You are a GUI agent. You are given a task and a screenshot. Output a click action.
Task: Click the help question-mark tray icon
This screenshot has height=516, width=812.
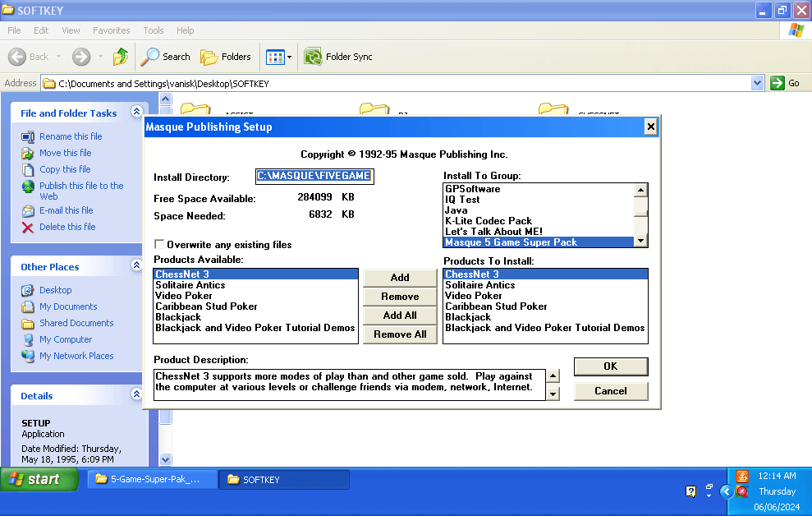(690, 491)
